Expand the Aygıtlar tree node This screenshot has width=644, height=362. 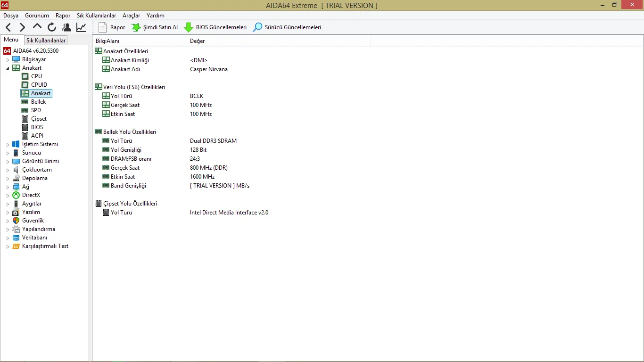click(8, 204)
